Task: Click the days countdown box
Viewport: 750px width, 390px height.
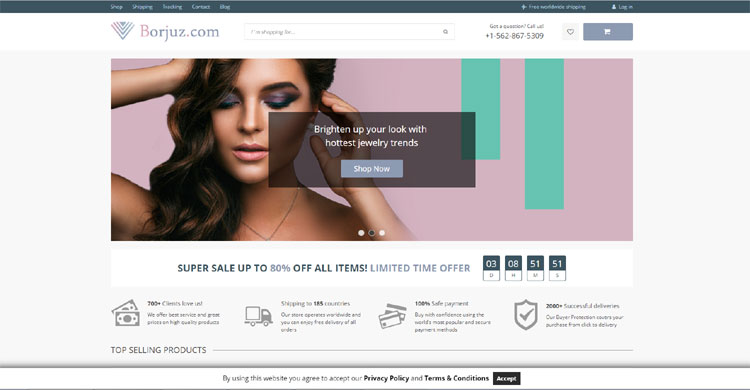Action: pos(491,268)
